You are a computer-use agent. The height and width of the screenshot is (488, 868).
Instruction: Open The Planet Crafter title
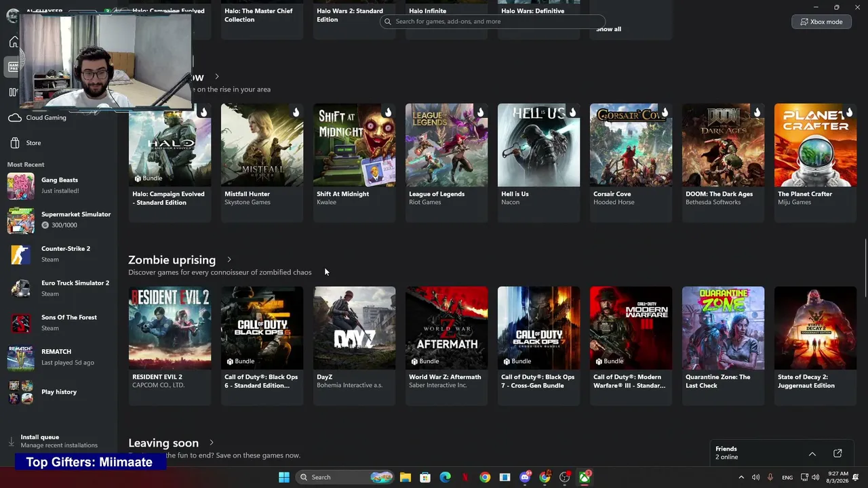pos(805,194)
